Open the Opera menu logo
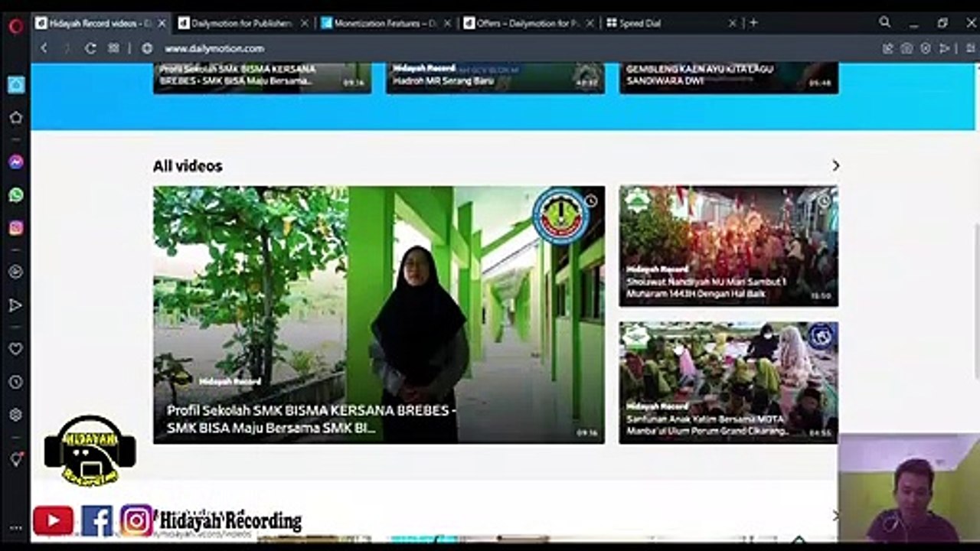This screenshot has width=980, height=551. click(16, 25)
